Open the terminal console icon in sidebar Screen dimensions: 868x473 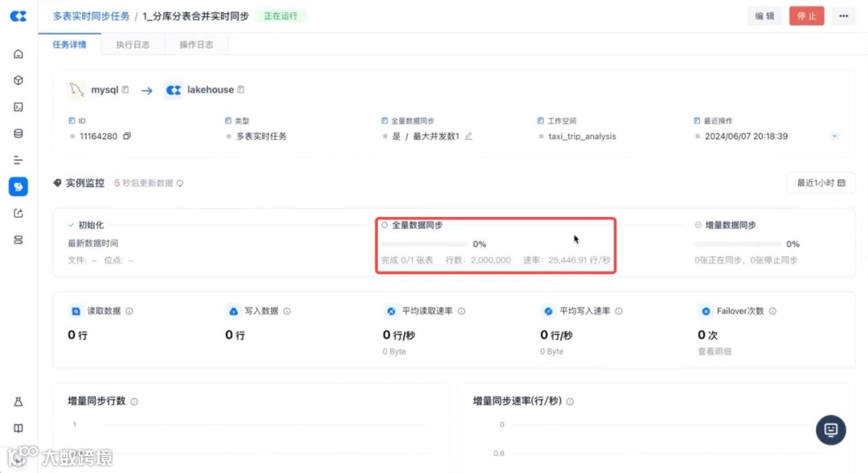click(x=18, y=107)
